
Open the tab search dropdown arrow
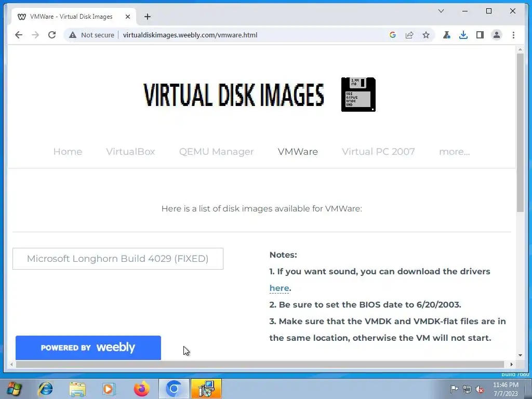coord(441,11)
